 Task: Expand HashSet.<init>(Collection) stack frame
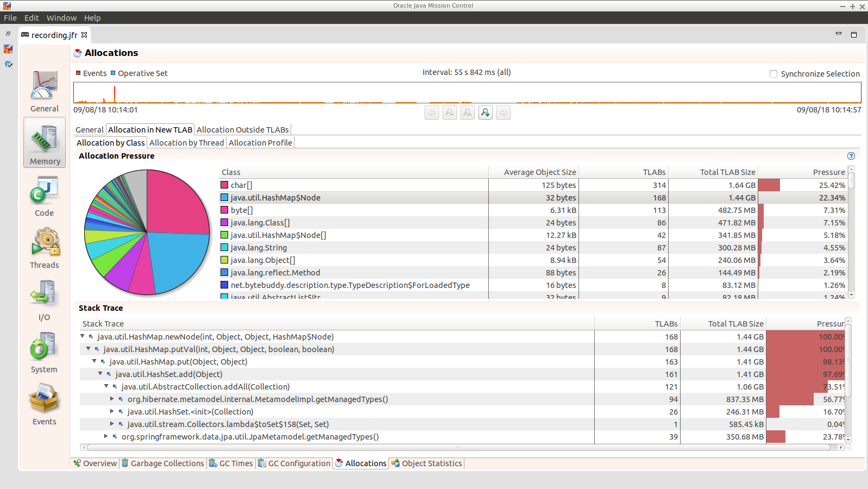[112, 411]
